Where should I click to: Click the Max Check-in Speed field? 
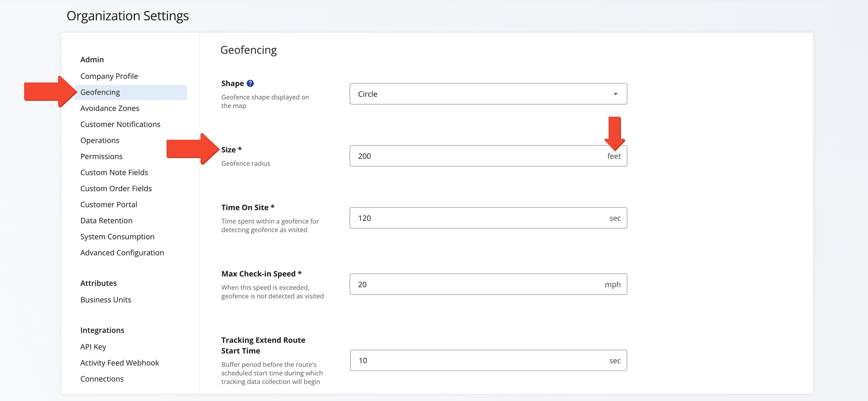tap(488, 284)
